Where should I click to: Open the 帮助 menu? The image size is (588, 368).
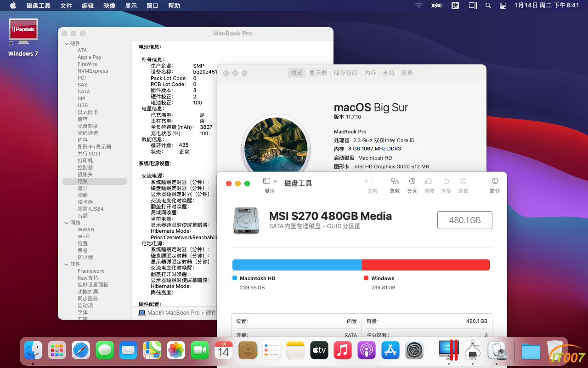[174, 6]
